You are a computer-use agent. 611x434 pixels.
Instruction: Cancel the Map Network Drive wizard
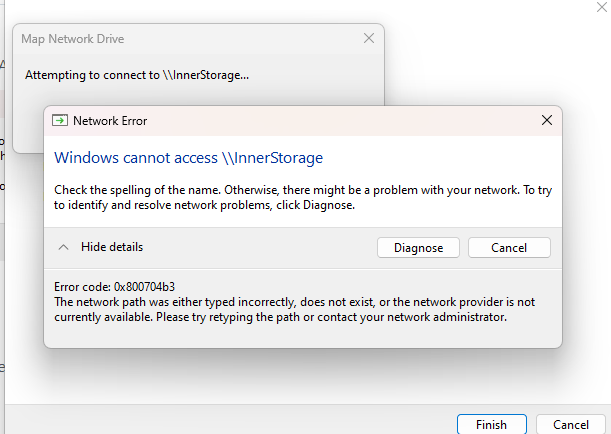(x=570, y=424)
